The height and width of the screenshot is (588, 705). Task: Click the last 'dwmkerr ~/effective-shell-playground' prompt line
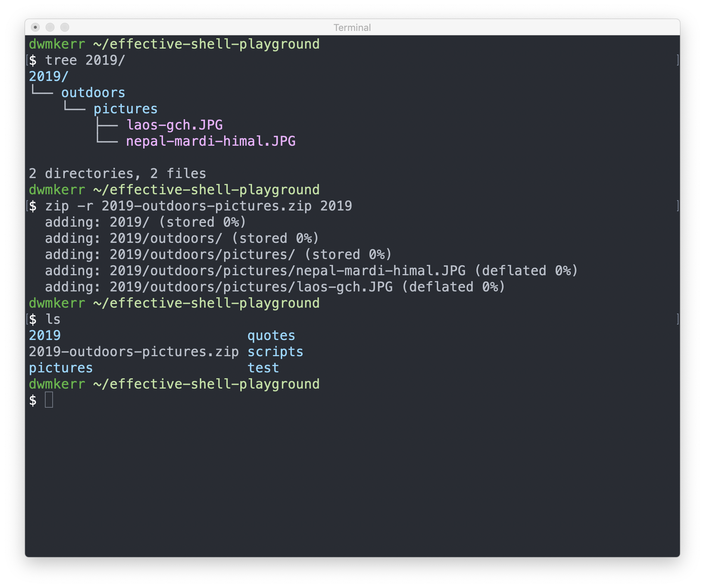(x=174, y=384)
